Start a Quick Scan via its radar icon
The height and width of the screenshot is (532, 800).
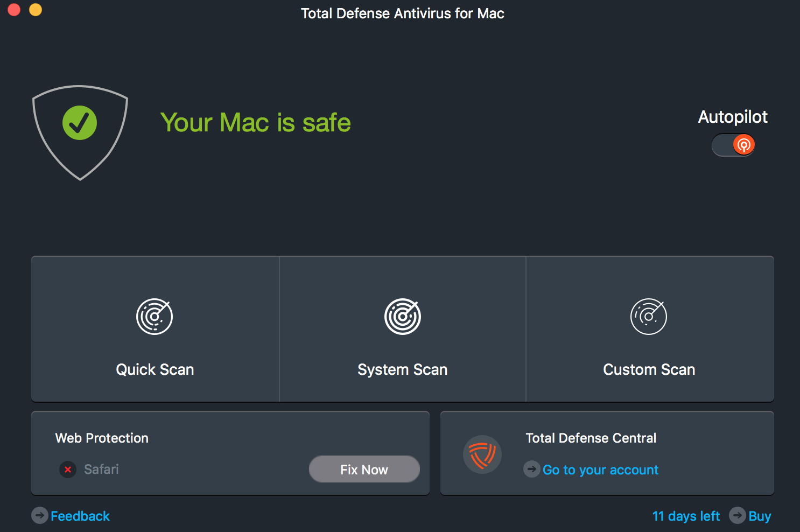click(155, 317)
